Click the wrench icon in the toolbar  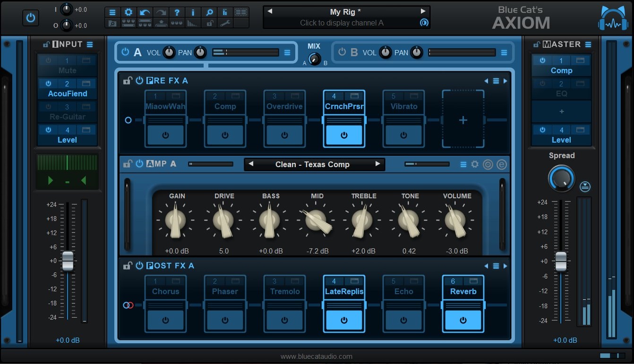pyautogui.click(x=225, y=23)
